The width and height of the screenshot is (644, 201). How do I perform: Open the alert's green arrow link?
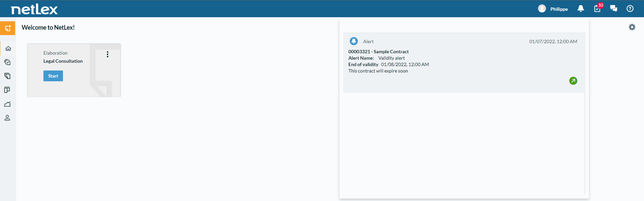tap(573, 81)
